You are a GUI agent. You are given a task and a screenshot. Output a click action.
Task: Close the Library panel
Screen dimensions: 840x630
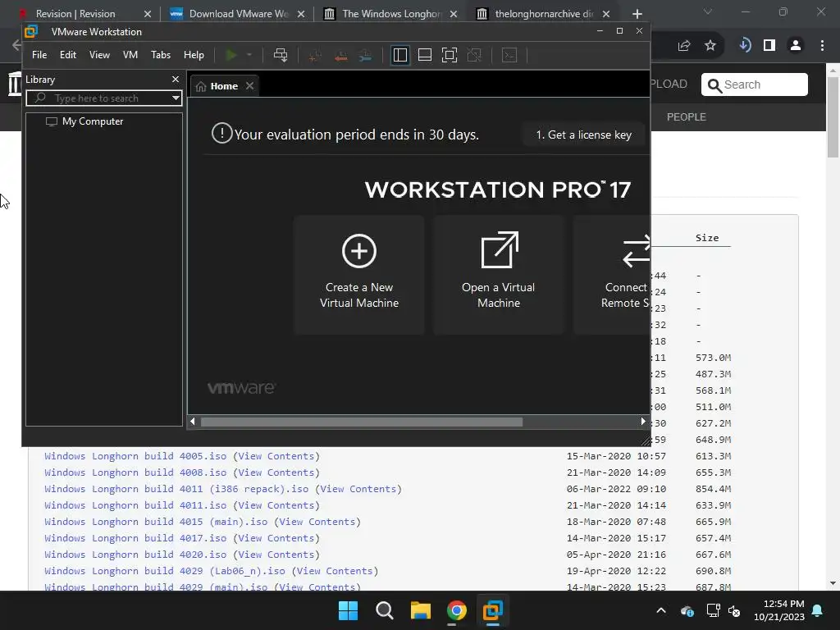click(176, 80)
